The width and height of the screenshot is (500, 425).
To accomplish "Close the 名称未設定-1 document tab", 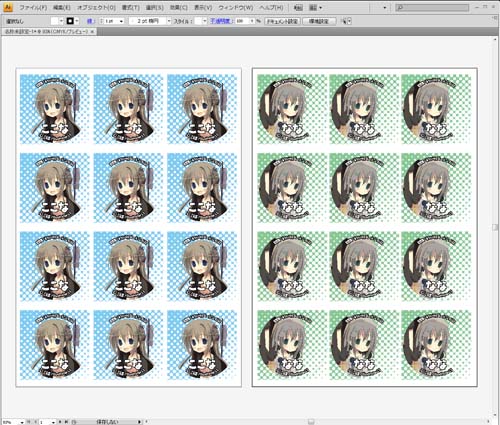I will tap(92, 32).
